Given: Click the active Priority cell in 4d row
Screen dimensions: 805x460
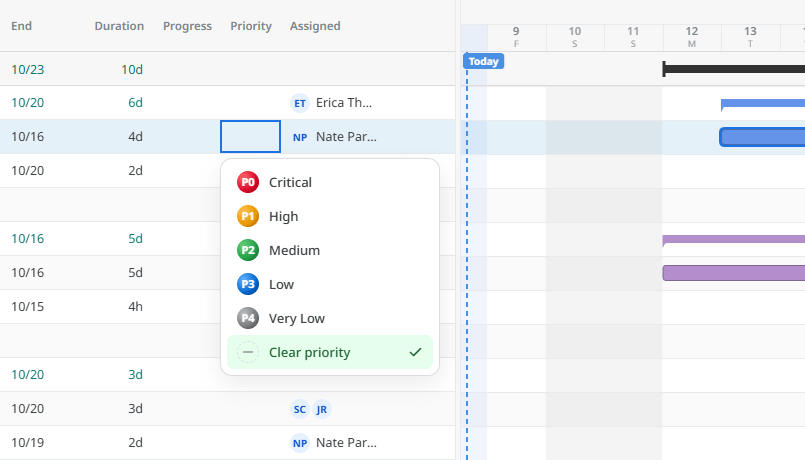Looking at the screenshot, I should (x=251, y=137).
